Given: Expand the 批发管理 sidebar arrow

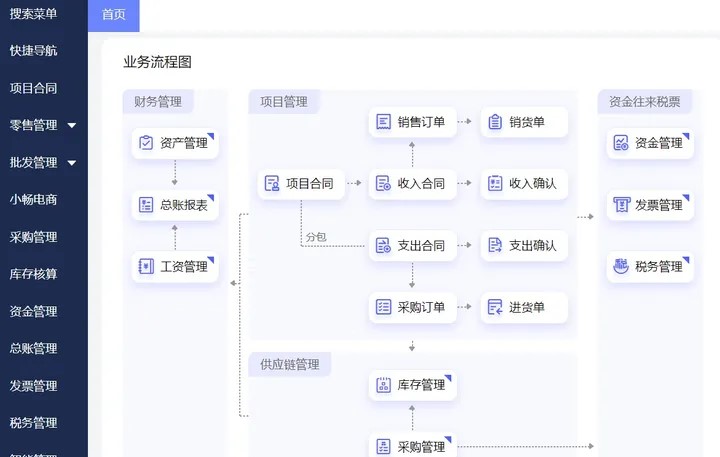Looking at the screenshot, I should coord(72,163).
